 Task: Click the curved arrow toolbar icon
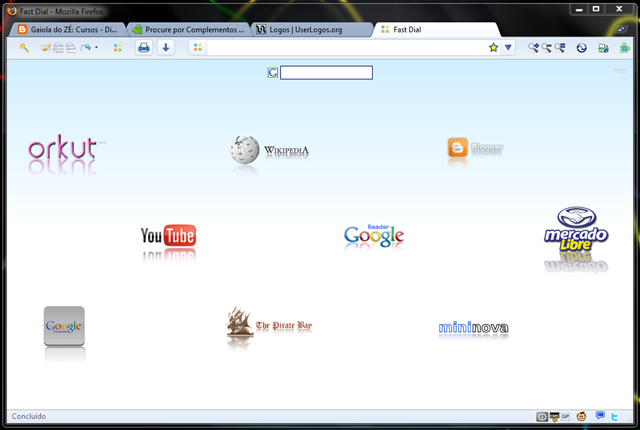85,48
